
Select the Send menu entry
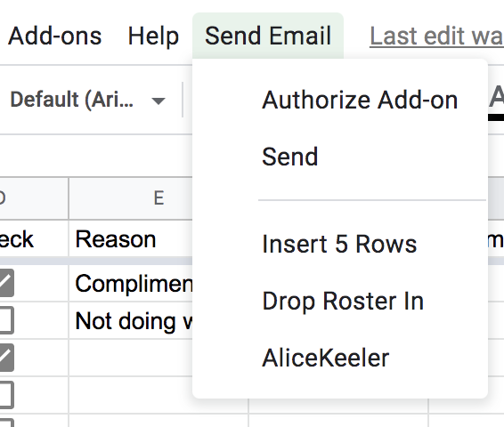click(290, 157)
